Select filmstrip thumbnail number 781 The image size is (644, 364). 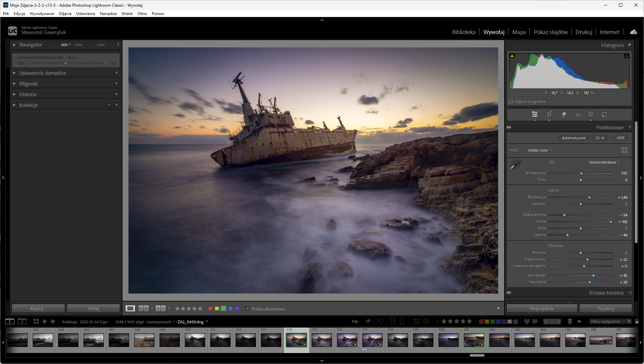pyautogui.click(x=474, y=340)
